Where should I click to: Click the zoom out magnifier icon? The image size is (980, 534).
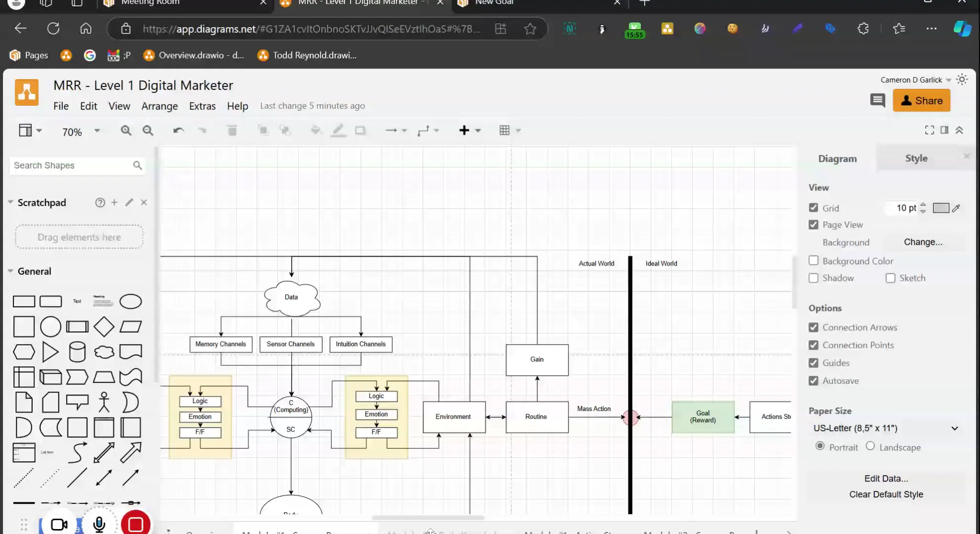(148, 131)
